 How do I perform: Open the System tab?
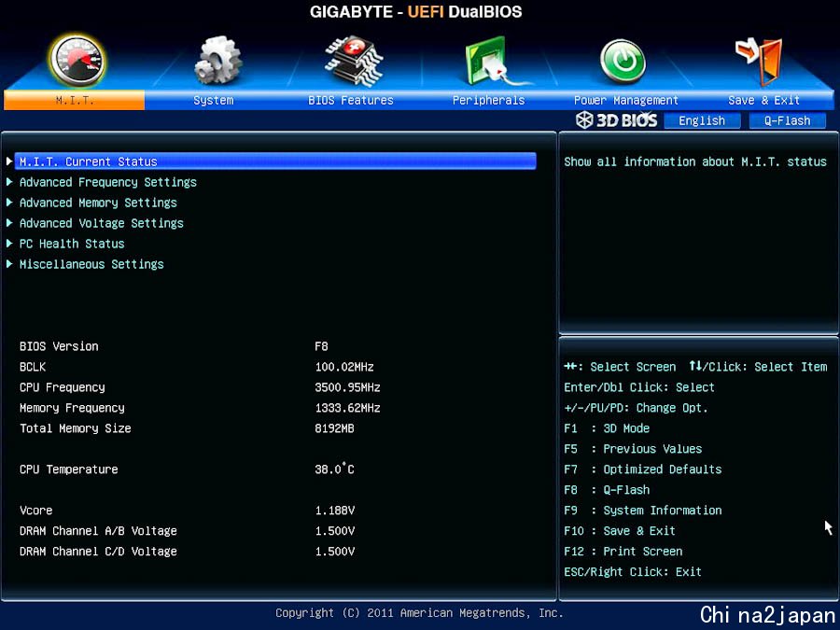tap(213, 100)
